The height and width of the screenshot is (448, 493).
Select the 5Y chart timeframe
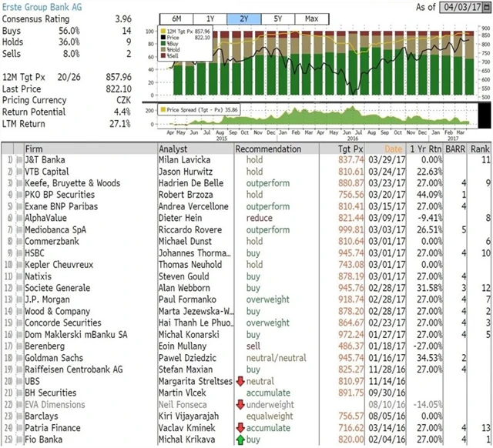point(277,18)
